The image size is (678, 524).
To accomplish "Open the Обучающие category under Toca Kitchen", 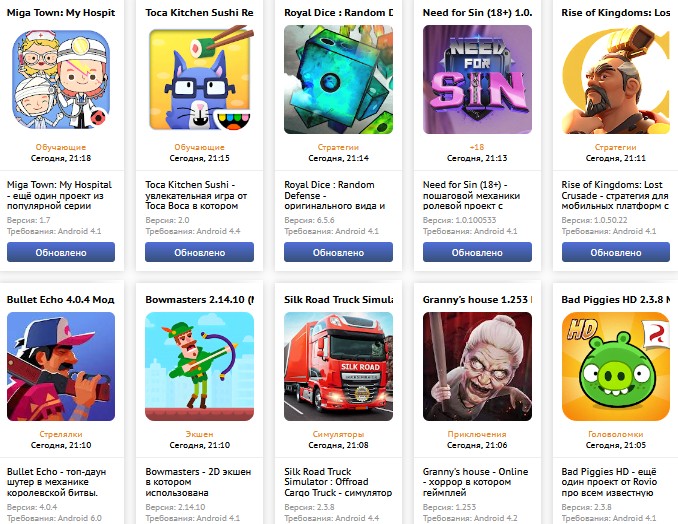I will [x=199, y=147].
